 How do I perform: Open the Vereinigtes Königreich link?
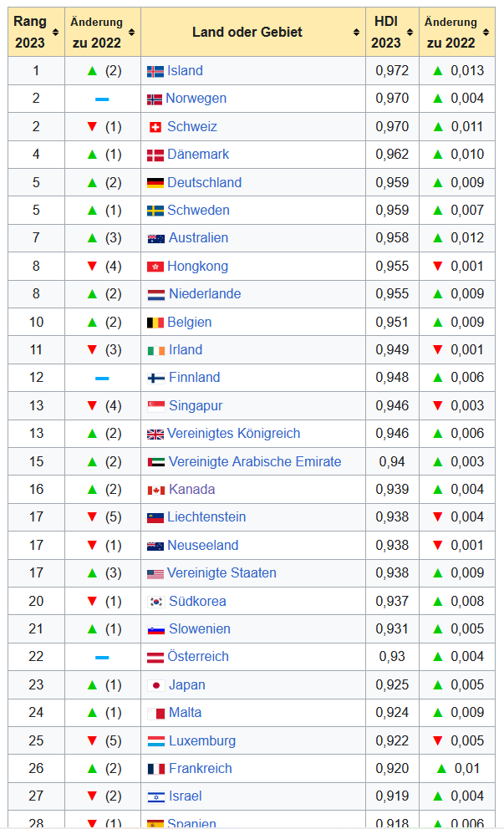(x=233, y=434)
